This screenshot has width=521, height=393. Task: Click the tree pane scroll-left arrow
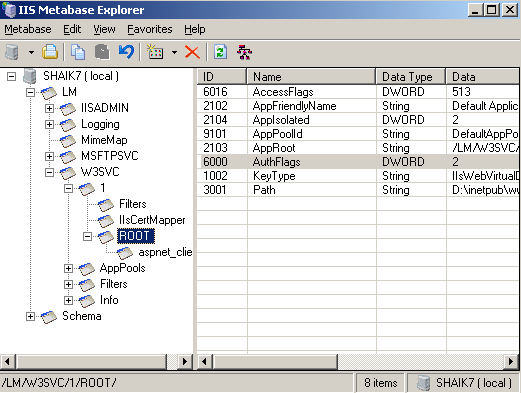coord(7,362)
